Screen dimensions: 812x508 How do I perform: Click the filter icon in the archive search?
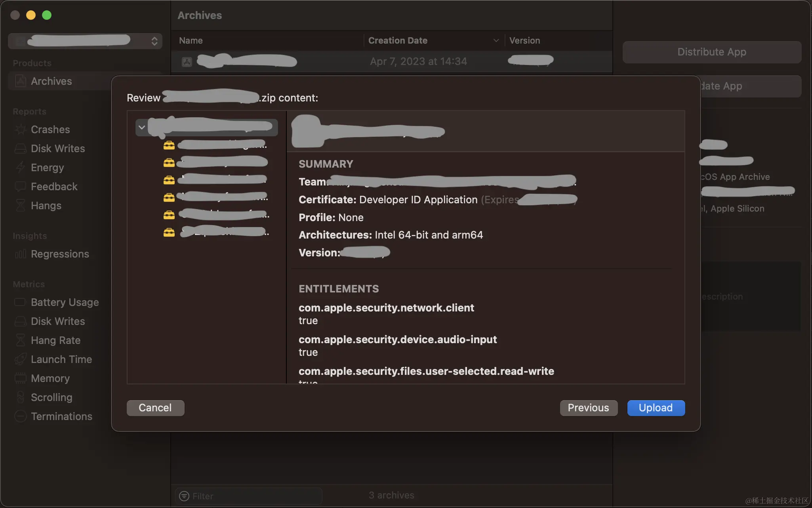coord(184,496)
